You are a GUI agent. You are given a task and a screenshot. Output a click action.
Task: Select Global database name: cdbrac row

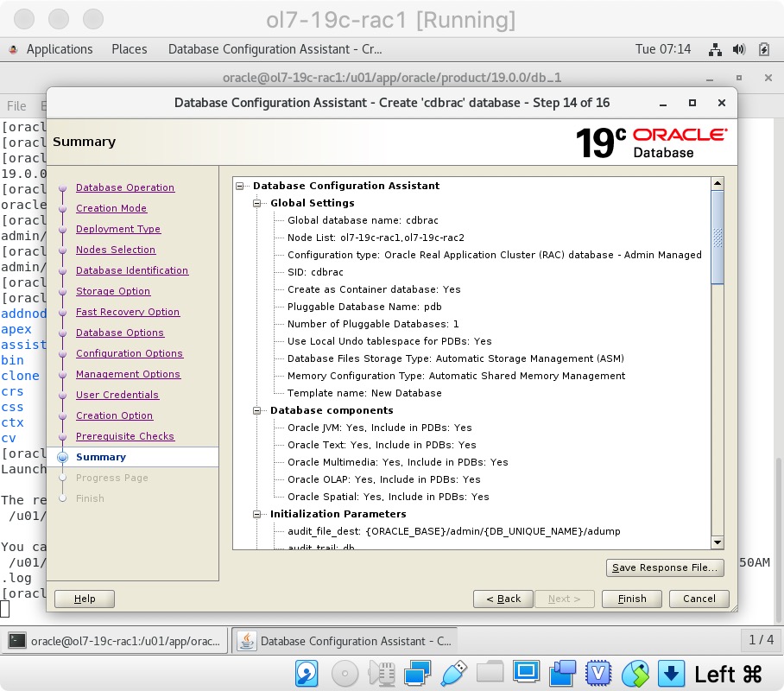click(x=363, y=220)
